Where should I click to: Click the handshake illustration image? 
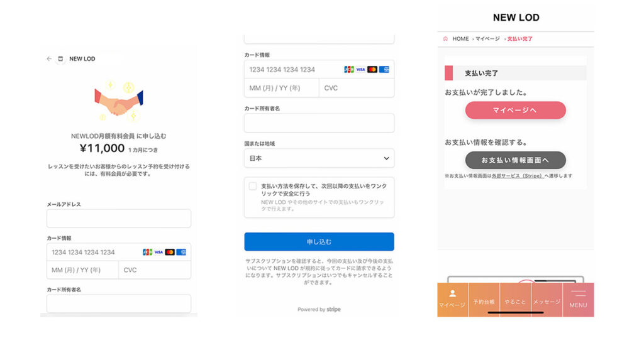(119, 101)
